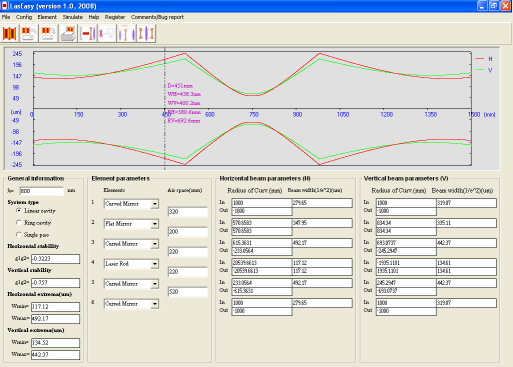Click the toolbar icon with the small lens and faint plates
The height and width of the screenshot is (367, 513).
[107, 33]
